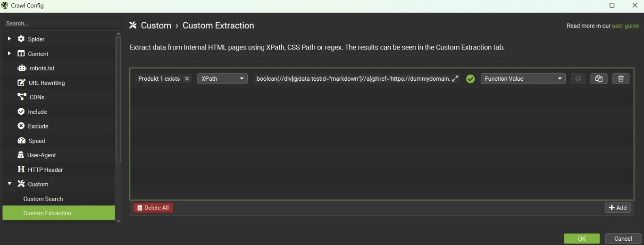The height and width of the screenshot is (245, 644).
Task: Click the Custom tools icon in sidebar
Action: [x=21, y=184]
